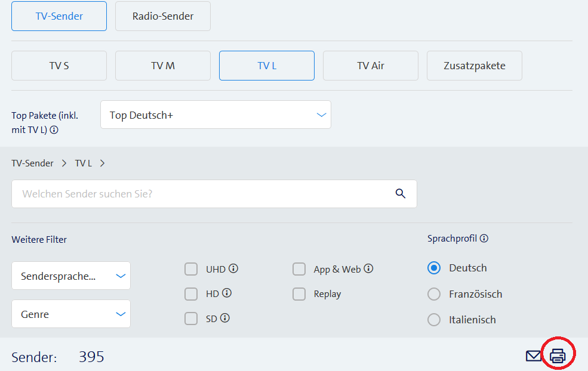Check the App & Web filter
Screen dimensions: 588x371
299,270
